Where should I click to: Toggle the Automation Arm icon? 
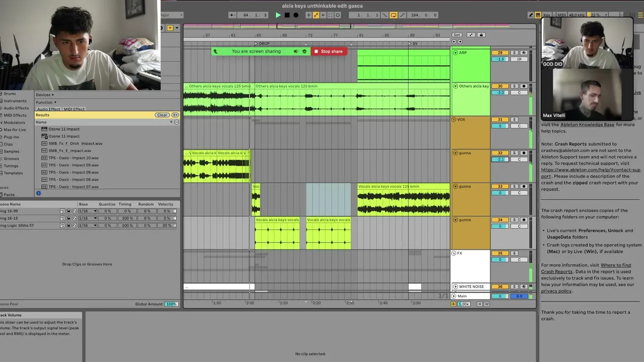click(316, 15)
